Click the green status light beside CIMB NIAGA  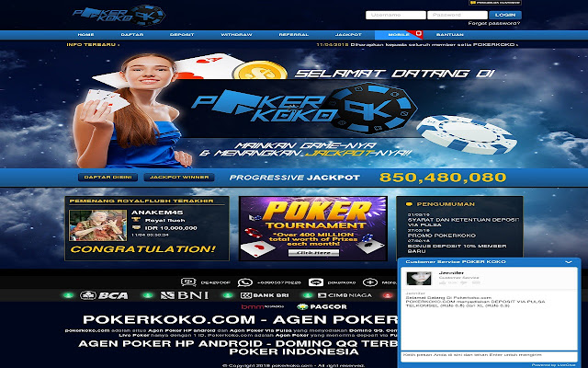[308, 295]
